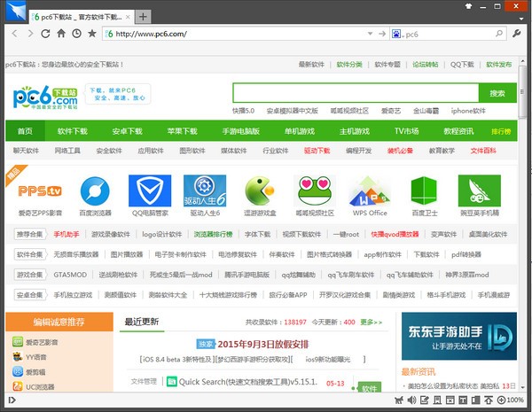The height and width of the screenshot is (412, 532).
Task: Open Quick Search v5.15.1 software entry
Action: coord(247,382)
